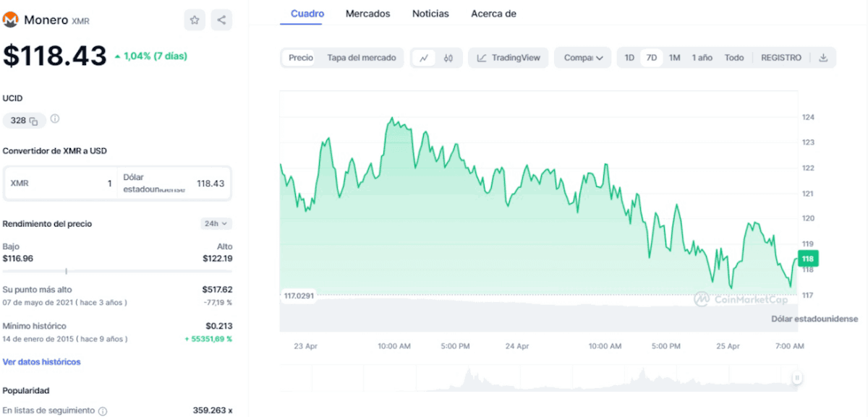
Task: Switch to candlestick chart icon
Action: tap(448, 58)
